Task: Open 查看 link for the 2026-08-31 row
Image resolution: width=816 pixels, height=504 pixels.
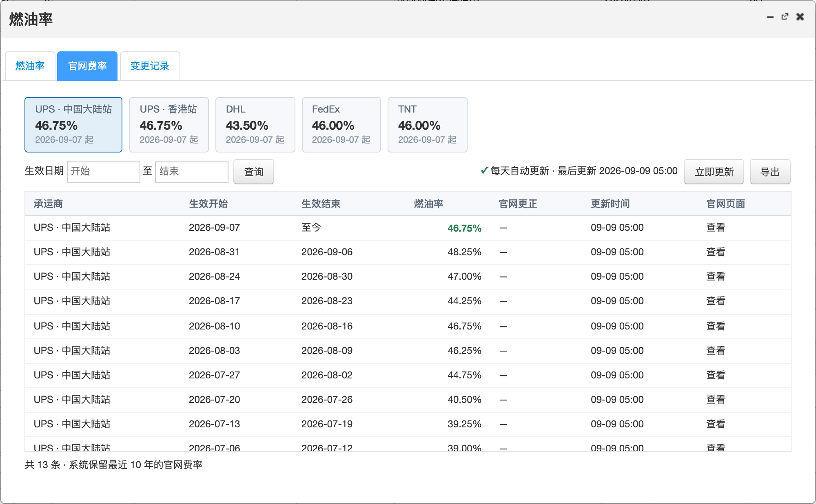Action: point(716,252)
